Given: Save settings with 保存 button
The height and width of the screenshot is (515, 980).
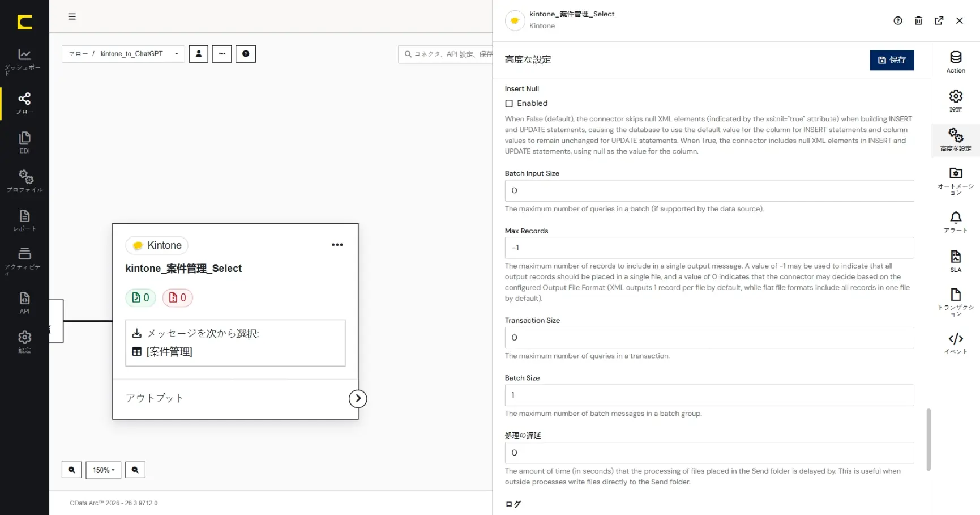Looking at the screenshot, I should tap(892, 60).
